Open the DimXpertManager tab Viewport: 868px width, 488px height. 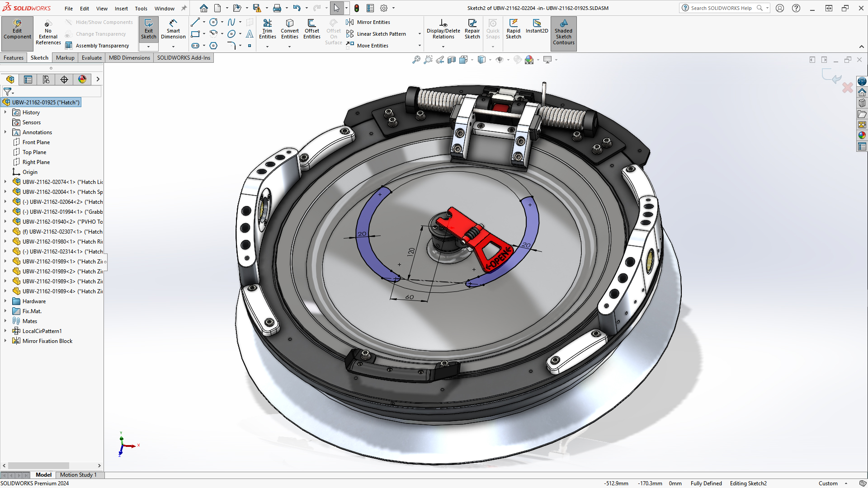[64, 80]
